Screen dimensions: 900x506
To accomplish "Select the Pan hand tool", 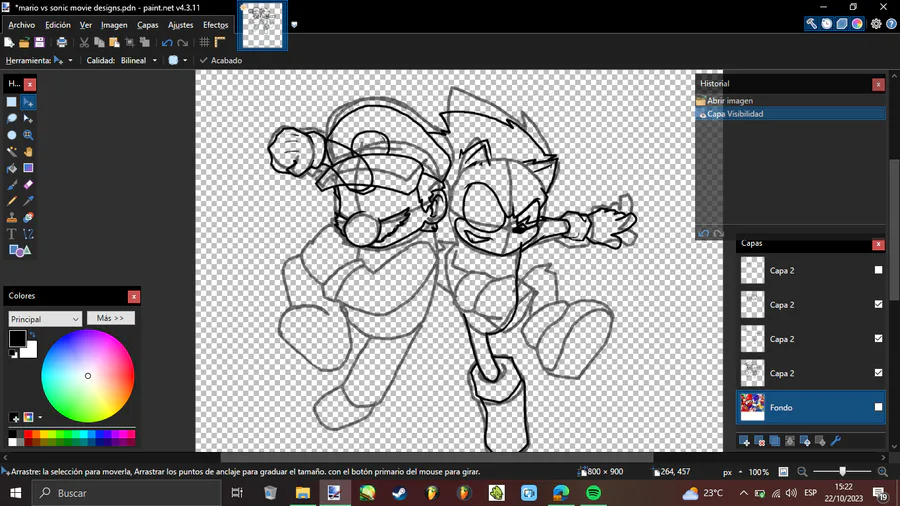I will [28, 152].
